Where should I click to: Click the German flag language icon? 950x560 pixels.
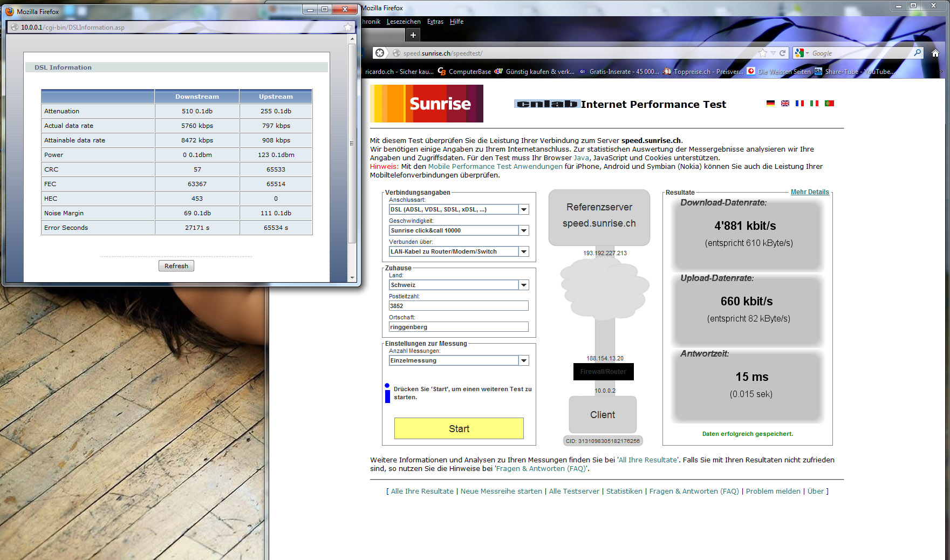point(770,104)
